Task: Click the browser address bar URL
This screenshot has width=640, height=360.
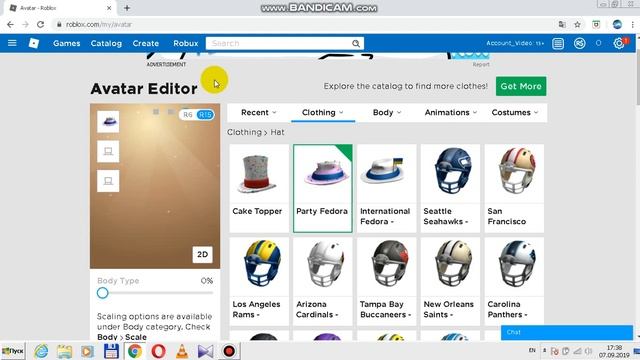Action: click(x=99, y=24)
